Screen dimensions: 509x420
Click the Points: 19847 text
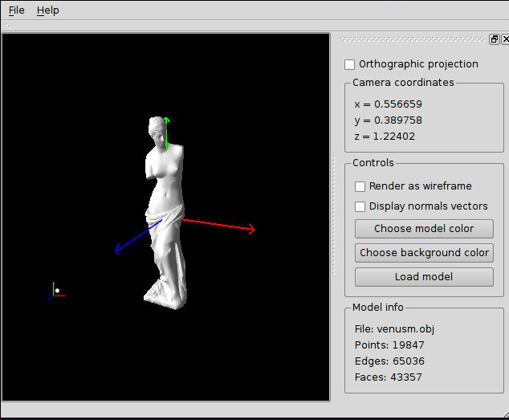pos(389,345)
